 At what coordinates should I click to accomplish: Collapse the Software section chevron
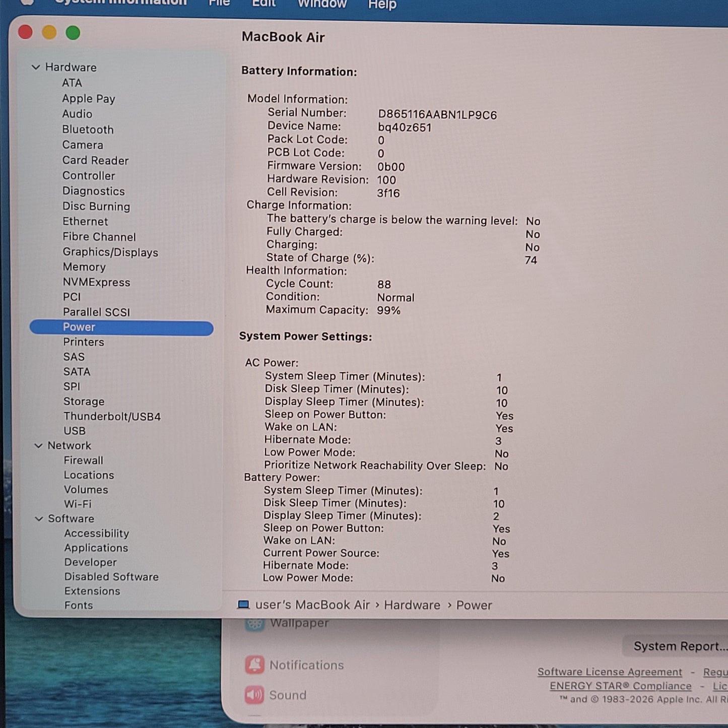click(39, 518)
